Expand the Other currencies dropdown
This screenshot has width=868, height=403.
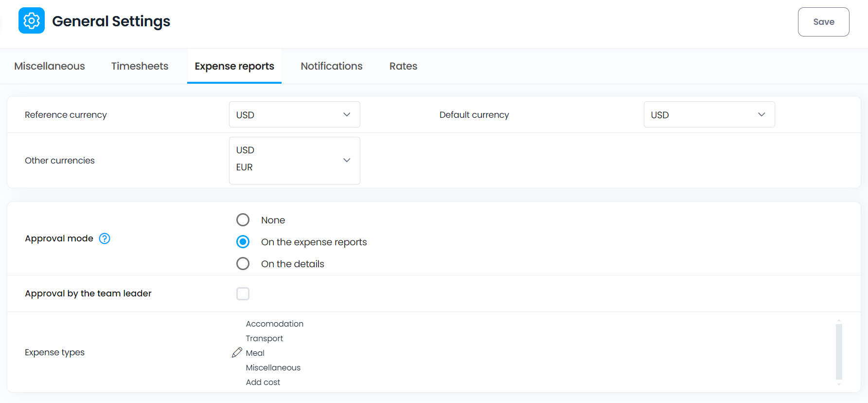295,161
